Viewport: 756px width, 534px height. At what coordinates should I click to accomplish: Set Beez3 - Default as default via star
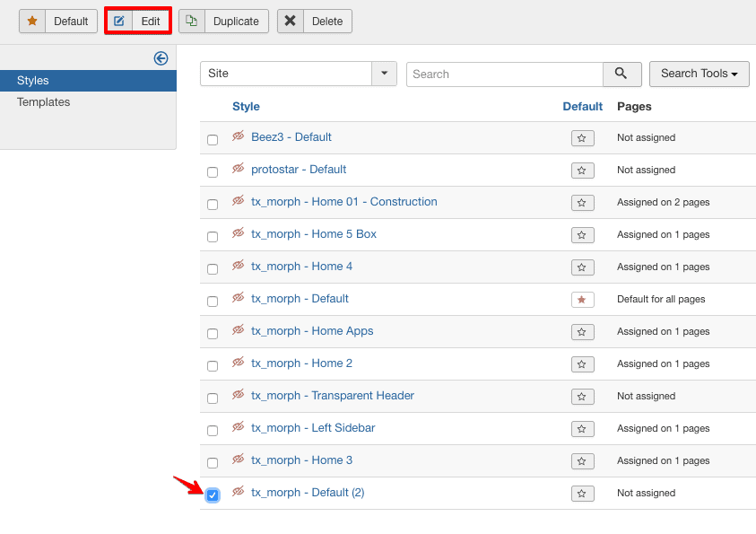click(x=582, y=138)
